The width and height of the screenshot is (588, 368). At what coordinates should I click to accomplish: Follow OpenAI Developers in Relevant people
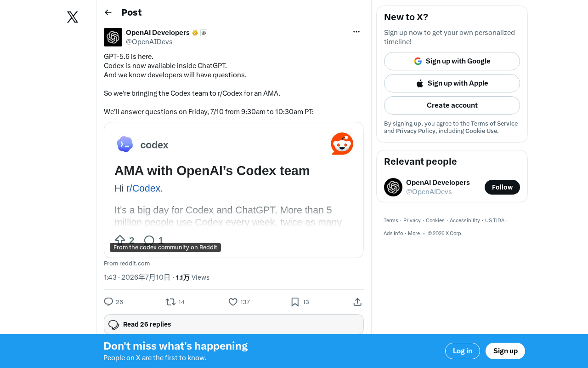click(502, 187)
